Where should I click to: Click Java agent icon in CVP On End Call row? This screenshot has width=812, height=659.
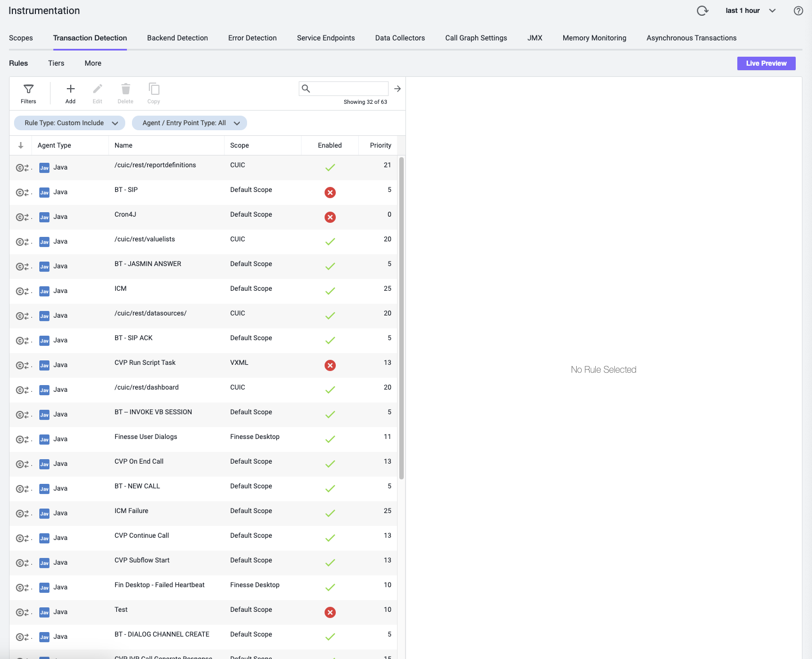(44, 464)
